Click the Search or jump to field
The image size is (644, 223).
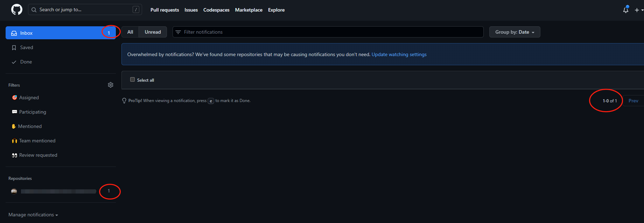click(x=85, y=9)
